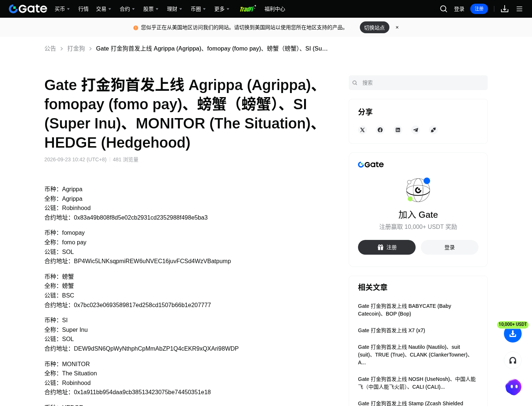Click 螃蟹 contract address 0x7bc023e...
The height and width of the screenshot is (406, 532).
(142, 305)
